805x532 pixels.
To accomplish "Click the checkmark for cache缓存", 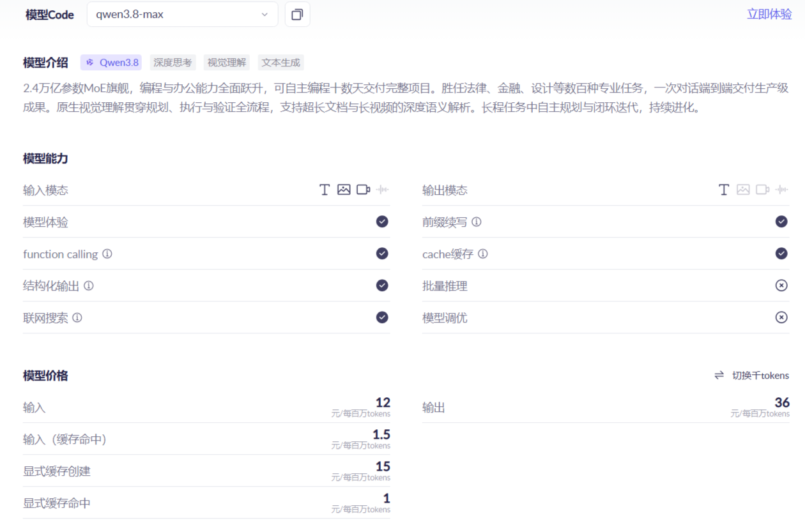I will tap(781, 254).
